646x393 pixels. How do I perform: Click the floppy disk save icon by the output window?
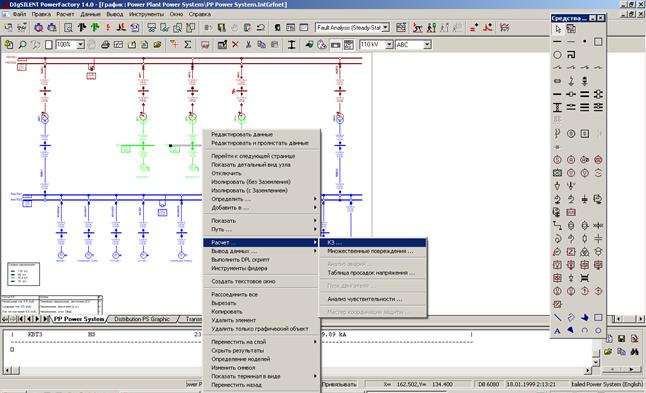click(621, 339)
